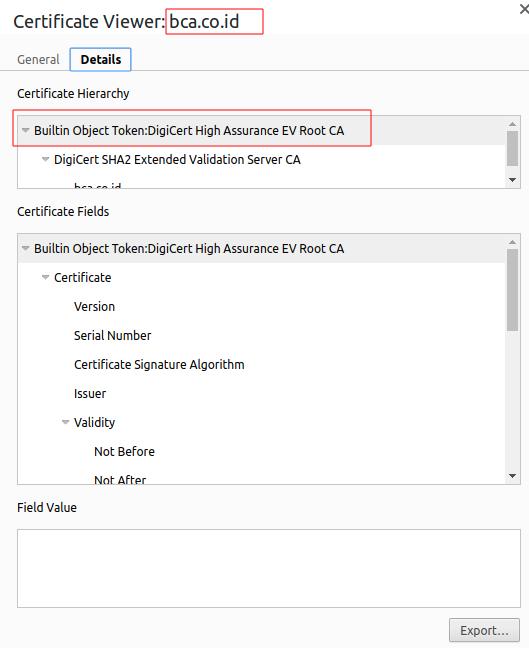This screenshot has height=648, width=529.
Task: Collapse the root CA in Certificate Hierarchy
Action: 26,131
